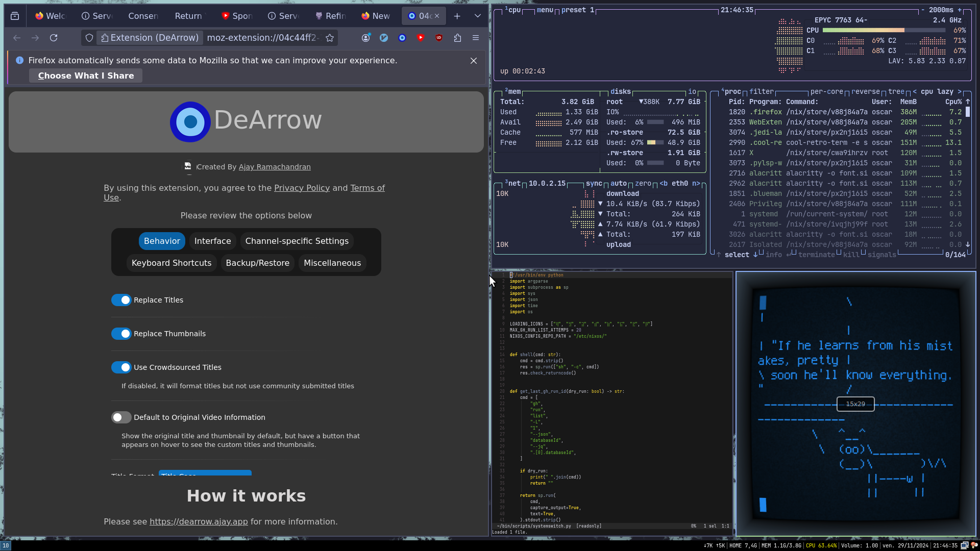Toggle sync in btop net panel
Screen dimensions: 980x551
(594, 183)
